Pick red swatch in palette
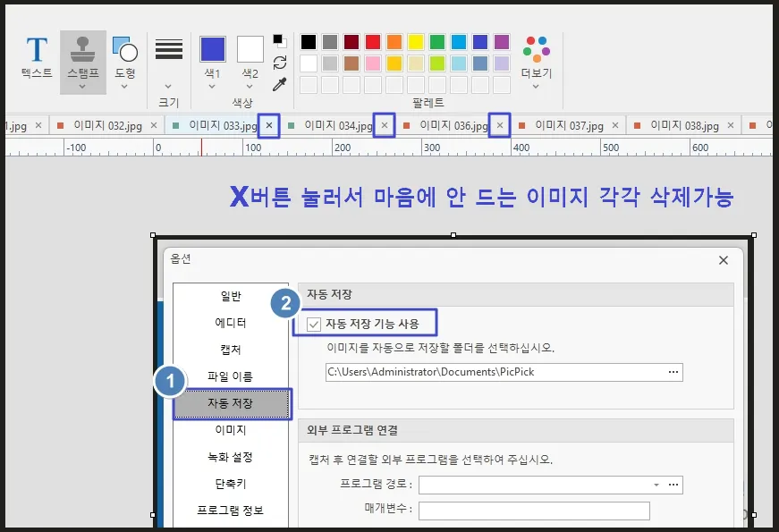Screen dimensions: 779x532 point(373,42)
